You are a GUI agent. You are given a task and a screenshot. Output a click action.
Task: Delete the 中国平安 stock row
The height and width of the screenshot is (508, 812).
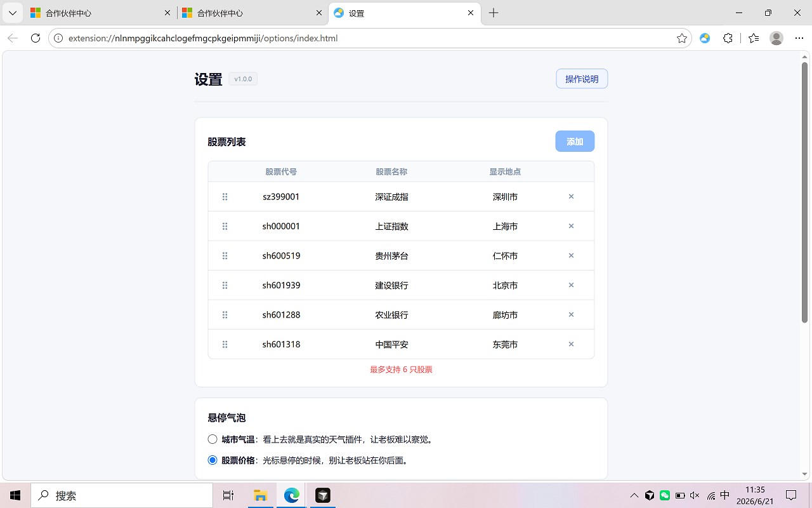pos(571,344)
